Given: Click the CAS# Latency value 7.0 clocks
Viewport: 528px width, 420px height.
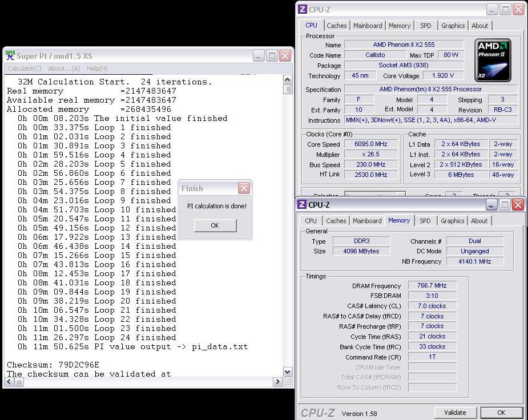Looking at the screenshot, I should pyautogui.click(x=432, y=306).
